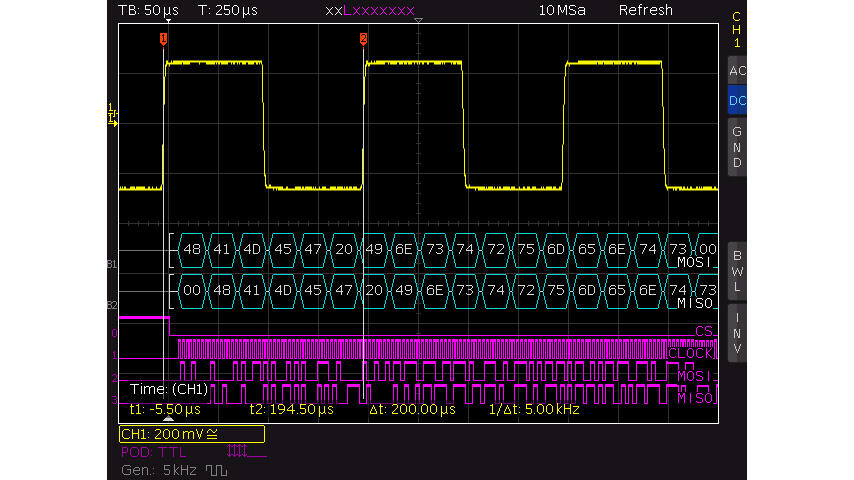
Task: Select DC coupling option
Action: pos(737,101)
